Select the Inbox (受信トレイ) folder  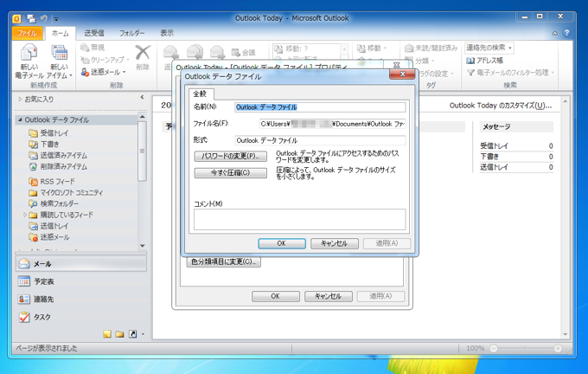54,133
